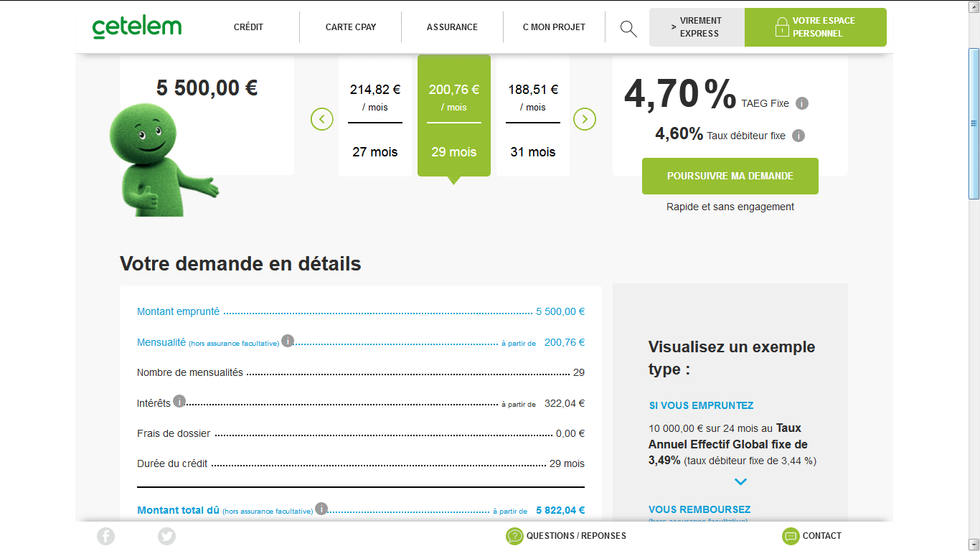This screenshot has height=551, width=980.
Task: Select the 27 mois option
Action: (x=375, y=118)
